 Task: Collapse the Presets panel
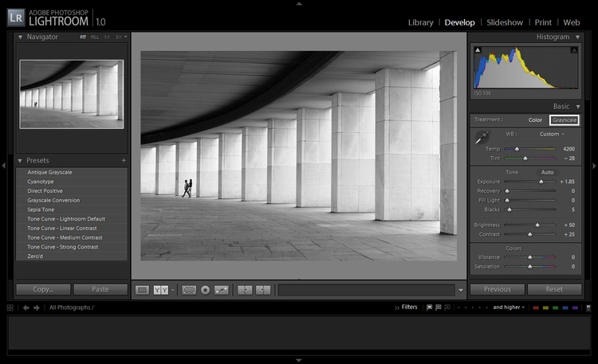(x=21, y=160)
